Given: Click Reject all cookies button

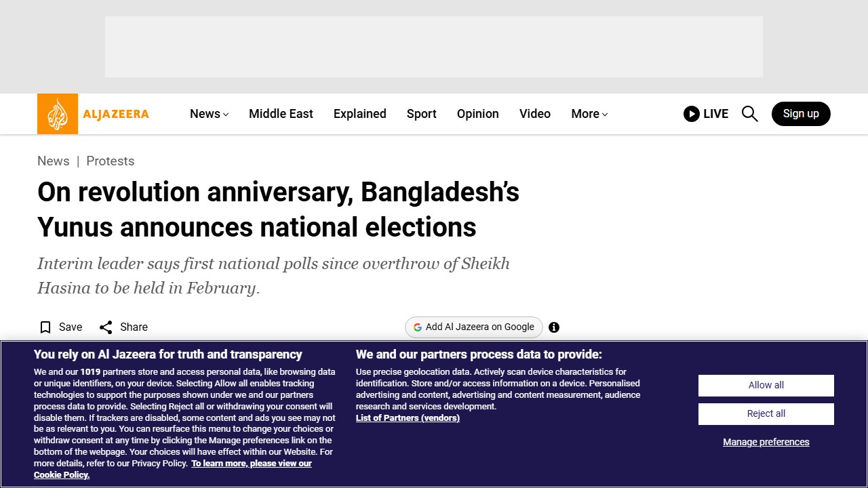Looking at the screenshot, I should pyautogui.click(x=766, y=414).
